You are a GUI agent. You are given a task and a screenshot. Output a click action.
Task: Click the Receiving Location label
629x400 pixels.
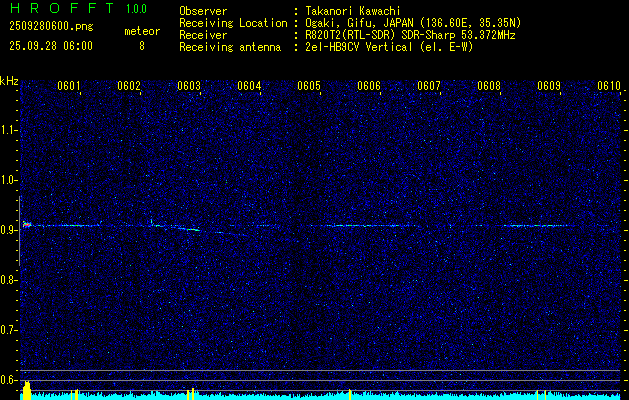233,23
